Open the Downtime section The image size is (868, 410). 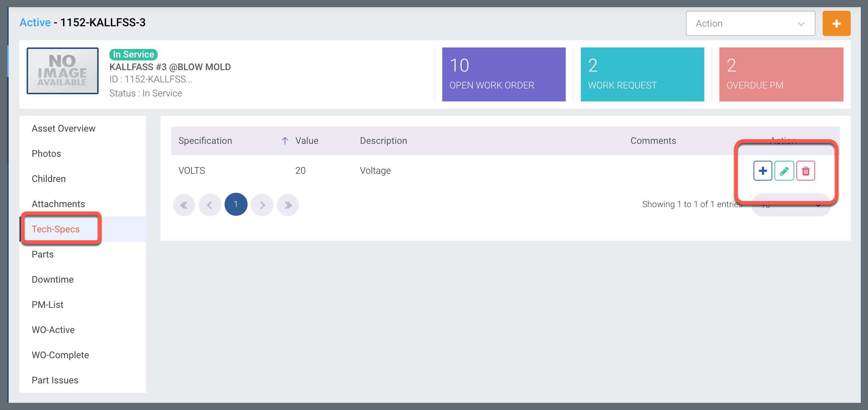(x=53, y=279)
